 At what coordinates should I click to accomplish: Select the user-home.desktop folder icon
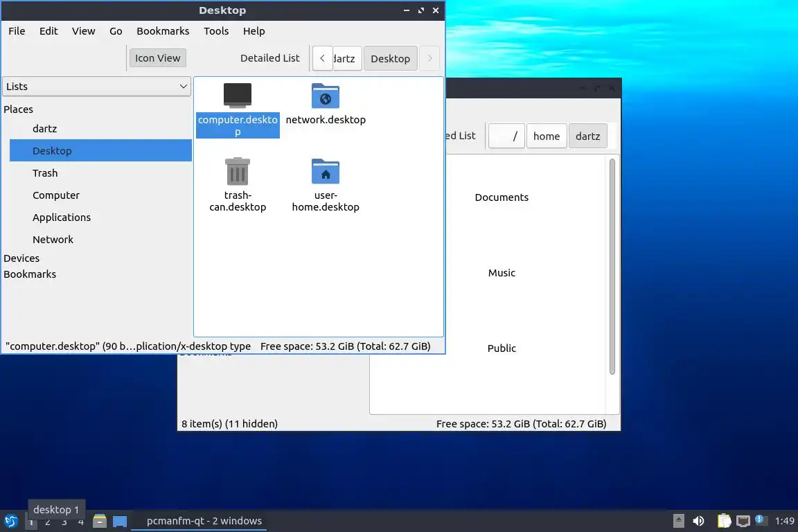pyautogui.click(x=325, y=171)
